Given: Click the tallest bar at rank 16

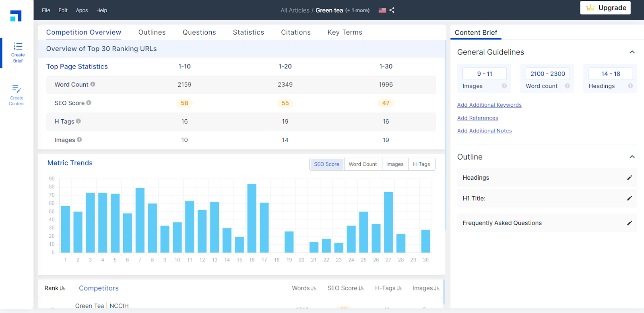Looking at the screenshot, I should [x=252, y=218].
